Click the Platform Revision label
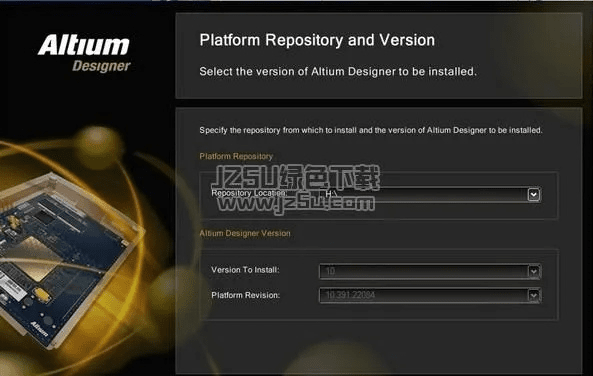 (245, 295)
